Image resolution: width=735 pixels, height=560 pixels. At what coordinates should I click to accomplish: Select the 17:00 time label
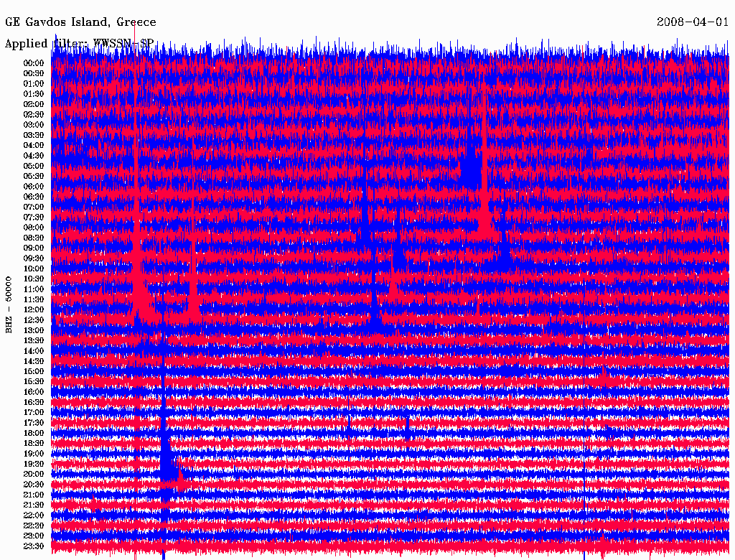pyautogui.click(x=34, y=413)
